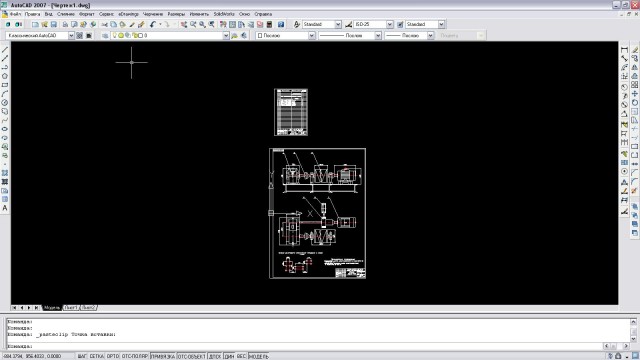Open the Формат menu

87,14
